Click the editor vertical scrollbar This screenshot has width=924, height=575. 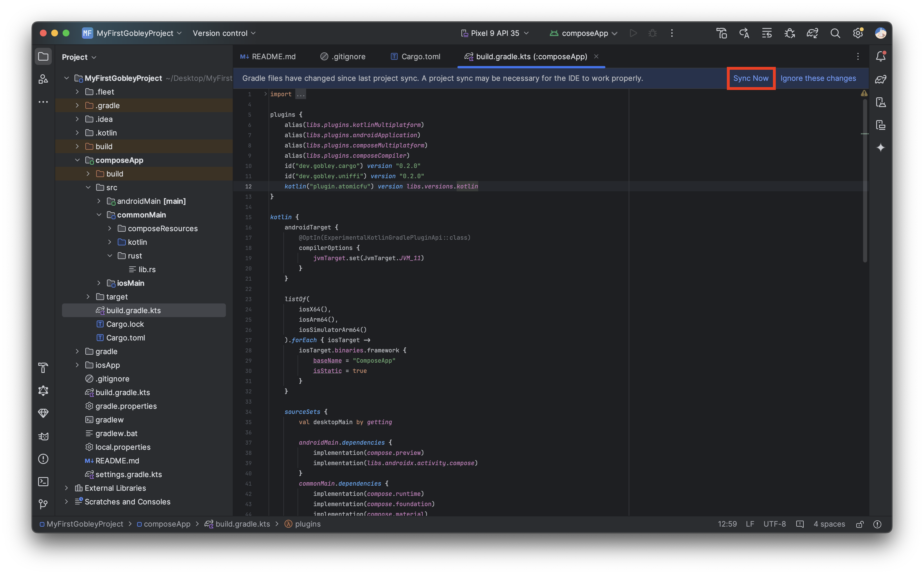[x=865, y=181]
